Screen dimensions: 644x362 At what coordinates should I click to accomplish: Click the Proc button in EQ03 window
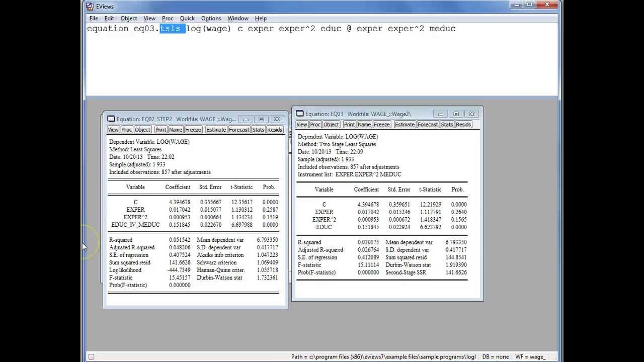pos(315,125)
